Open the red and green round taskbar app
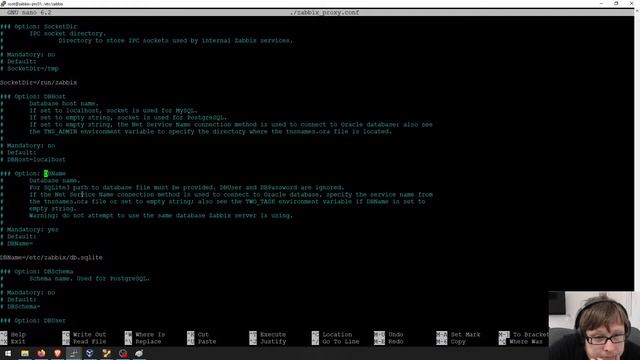The image size is (640, 360). [123, 353]
